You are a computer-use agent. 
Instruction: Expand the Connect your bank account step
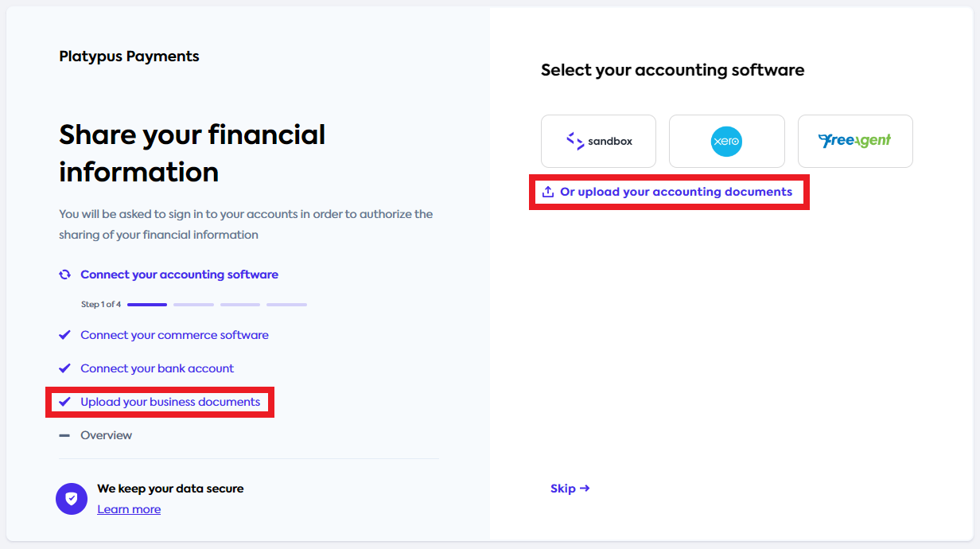click(x=157, y=368)
